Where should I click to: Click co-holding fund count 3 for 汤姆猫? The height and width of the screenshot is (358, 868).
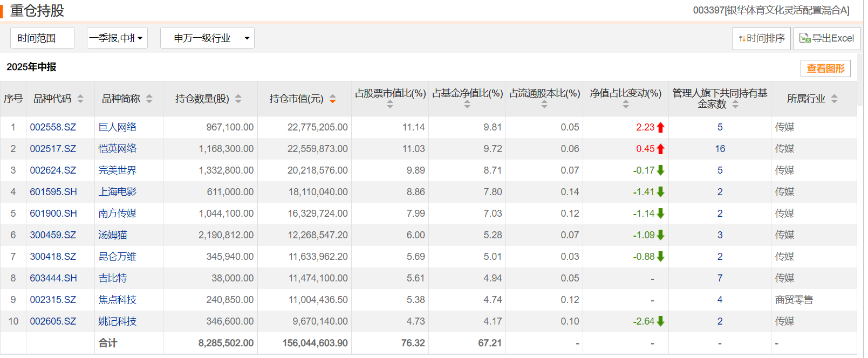(x=720, y=235)
